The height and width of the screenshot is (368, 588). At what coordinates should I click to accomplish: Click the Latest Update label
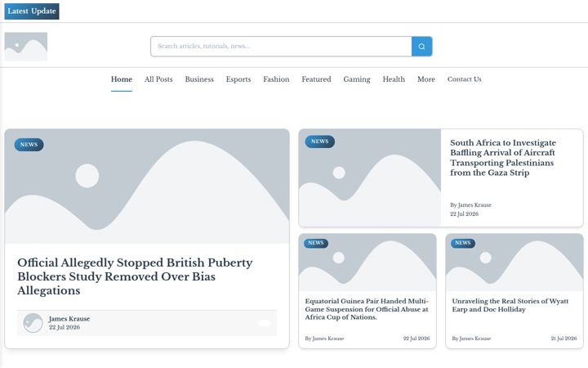tap(32, 11)
